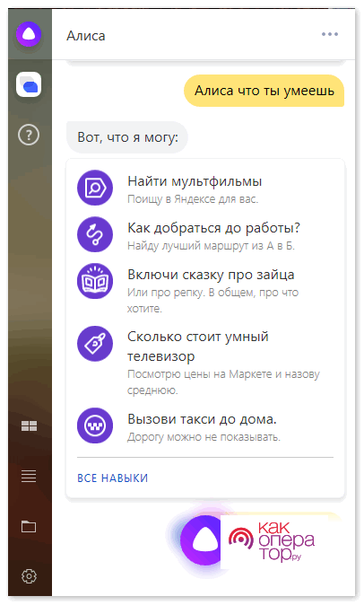Open settings gear in sidebar
This screenshot has height=605, width=364.
[29, 576]
